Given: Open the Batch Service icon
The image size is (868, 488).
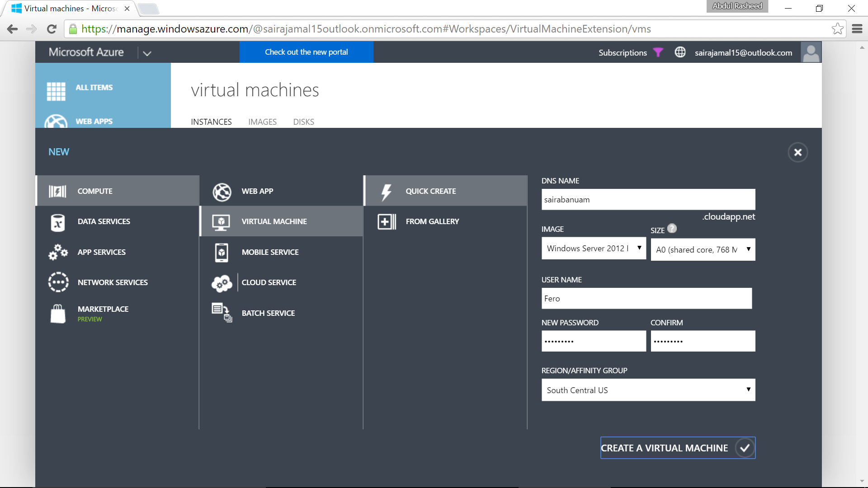Looking at the screenshot, I should click(x=222, y=312).
